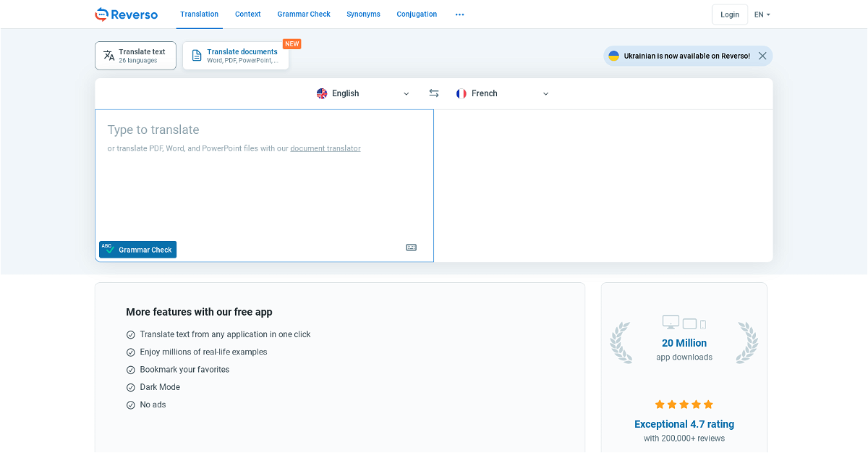Click the French flag icon
The image size is (868, 453).
click(461, 93)
